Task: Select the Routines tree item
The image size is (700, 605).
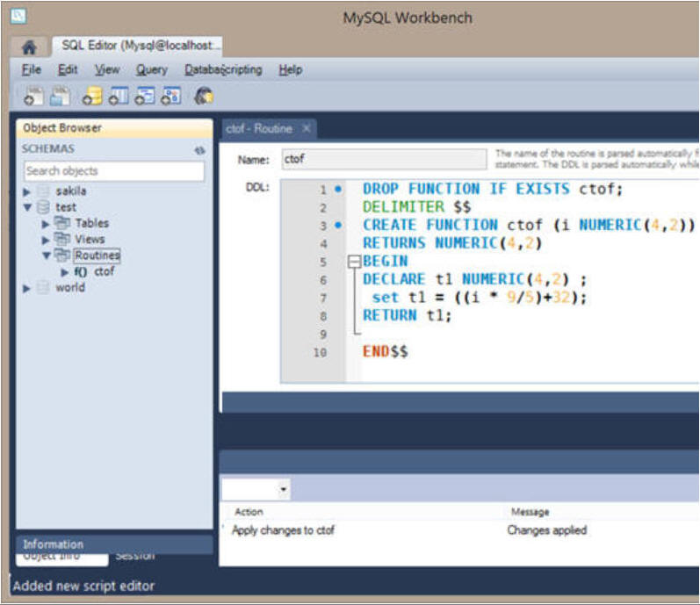Action: [97, 256]
